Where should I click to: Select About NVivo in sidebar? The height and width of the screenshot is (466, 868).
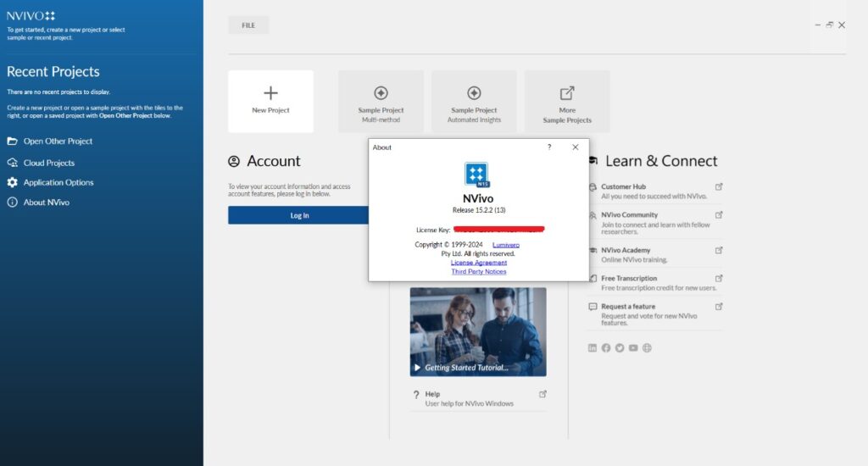[46, 202]
